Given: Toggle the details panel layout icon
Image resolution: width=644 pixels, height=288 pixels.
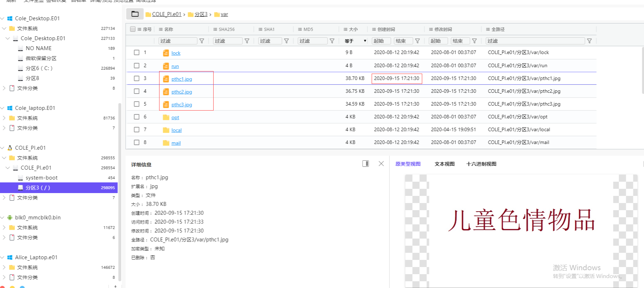Looking at the screenshot, I should pos(366,164).
